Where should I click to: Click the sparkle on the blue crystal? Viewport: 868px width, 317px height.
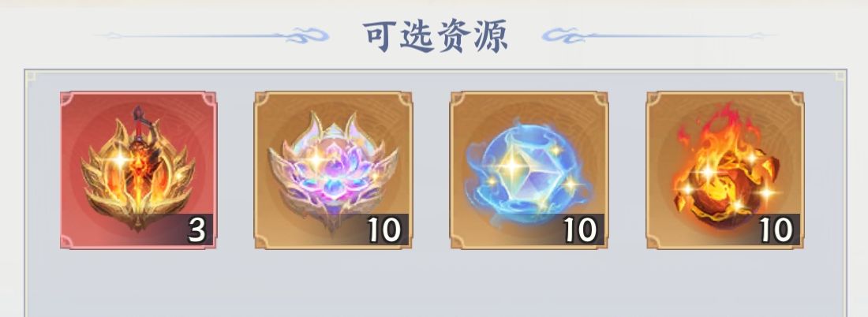coord(512,166)
